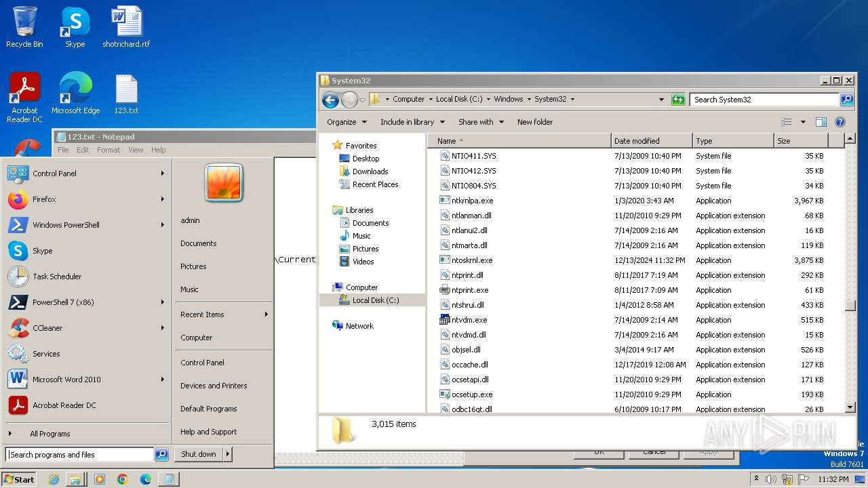
Task: Open the Include in library dropdown
Action: click(x=412, y=122)
